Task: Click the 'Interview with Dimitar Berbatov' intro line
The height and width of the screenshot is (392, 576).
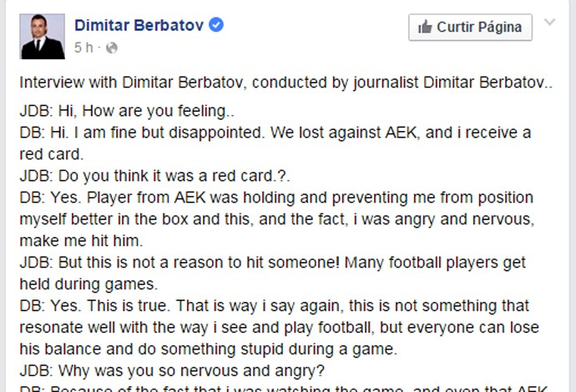Action: pos(285,83)
